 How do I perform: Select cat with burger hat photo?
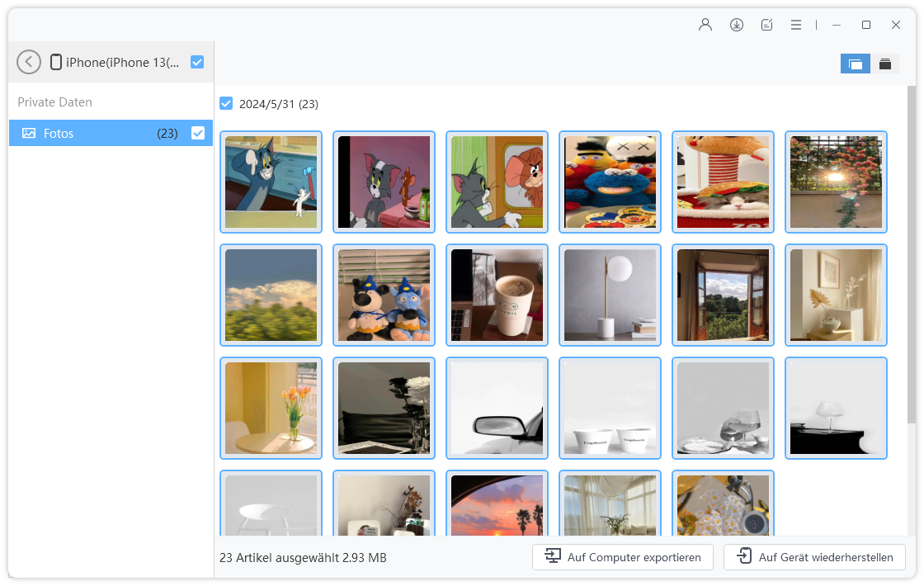tap(723, 182)
